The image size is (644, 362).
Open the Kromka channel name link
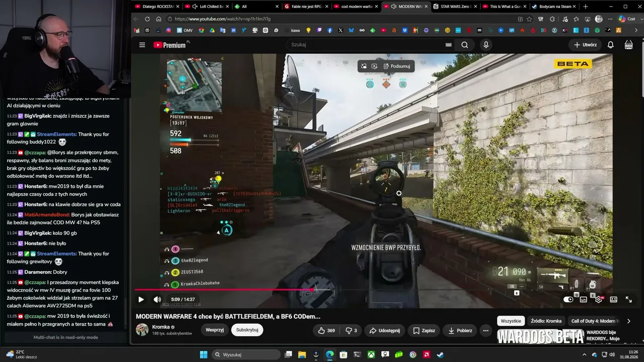click(x=161, y=327)
